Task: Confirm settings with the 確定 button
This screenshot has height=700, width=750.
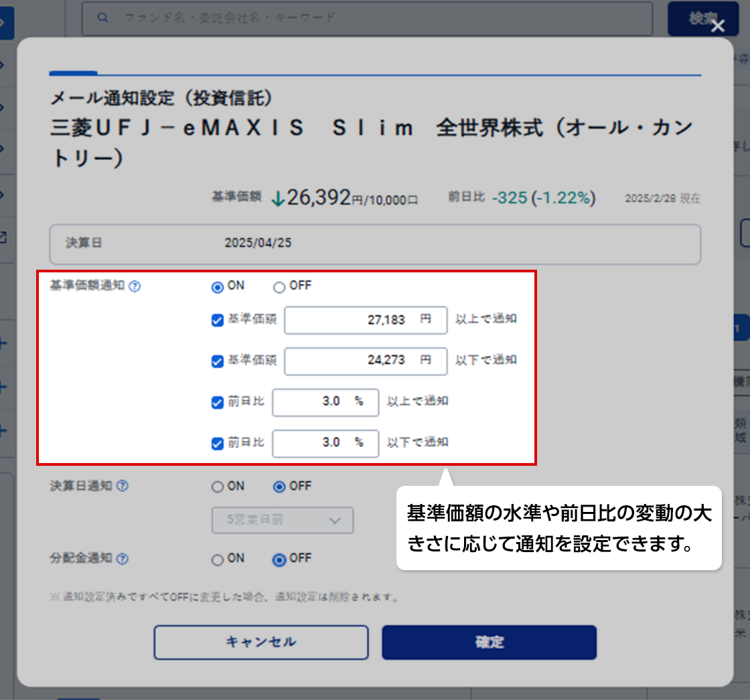Action: [490, 642]
